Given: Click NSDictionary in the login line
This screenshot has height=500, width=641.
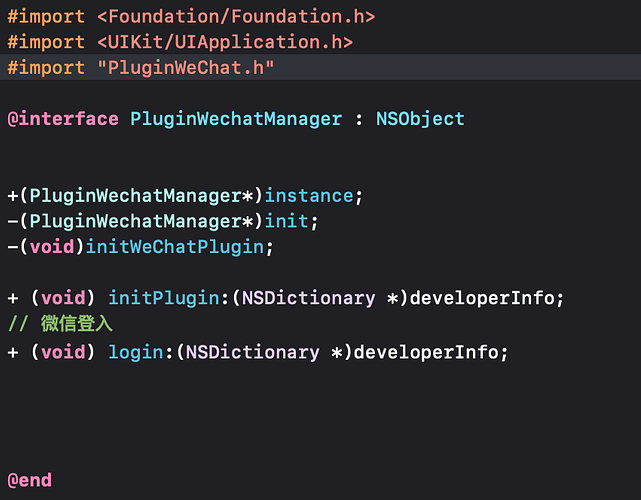Looking at the screenshot, I should click(252, 352).
